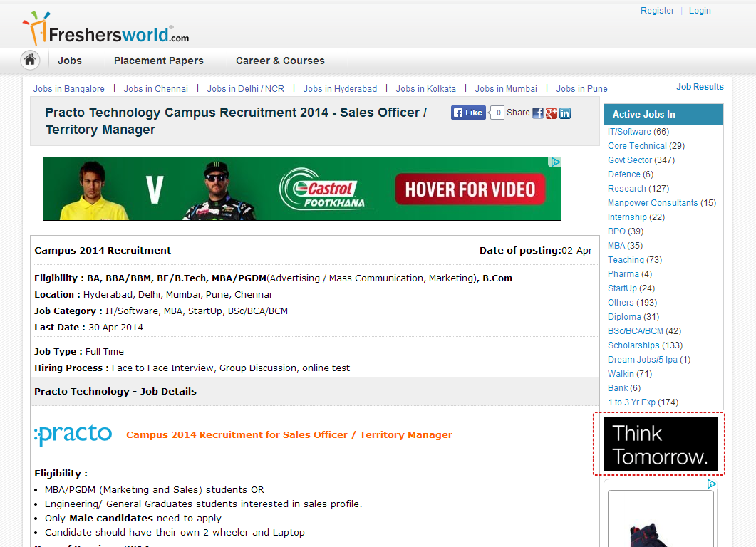
Task: Click the Register link
Action: click(657, 10)
